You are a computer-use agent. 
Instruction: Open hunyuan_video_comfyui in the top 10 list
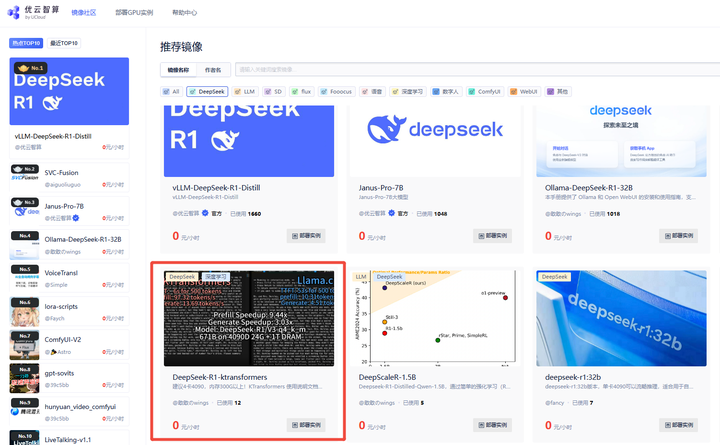(x=80, y=406)
